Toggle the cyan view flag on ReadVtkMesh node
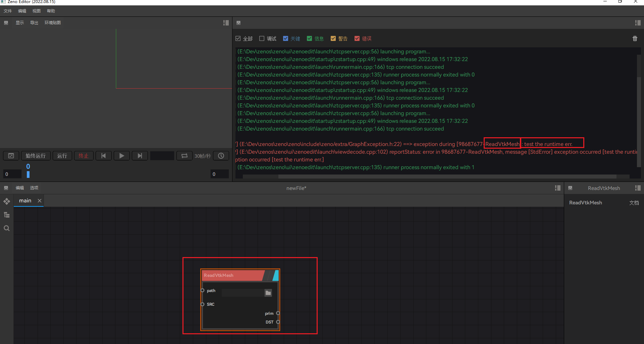Viewport: 644px width, 344px height. point(276,276)
